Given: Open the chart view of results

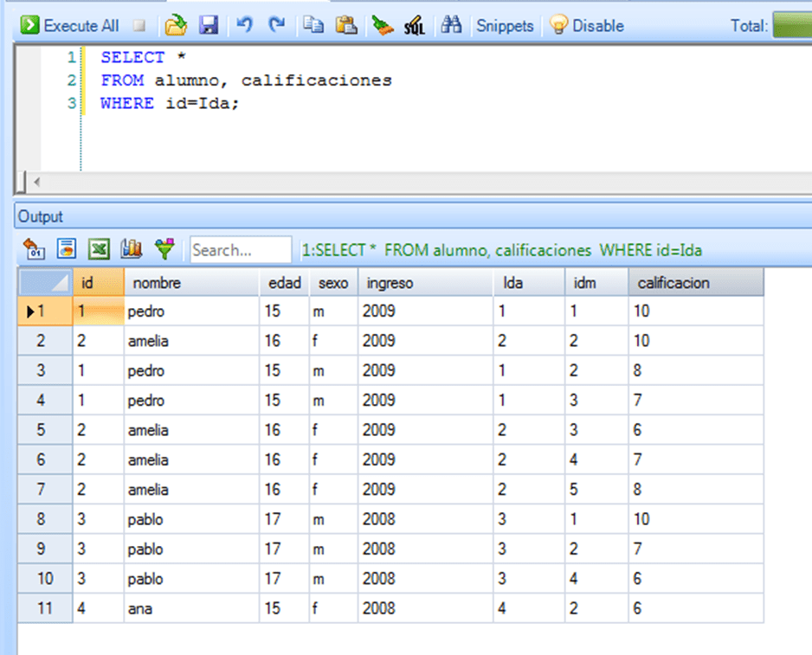Looking at the screenshot, I should (132, 250).
